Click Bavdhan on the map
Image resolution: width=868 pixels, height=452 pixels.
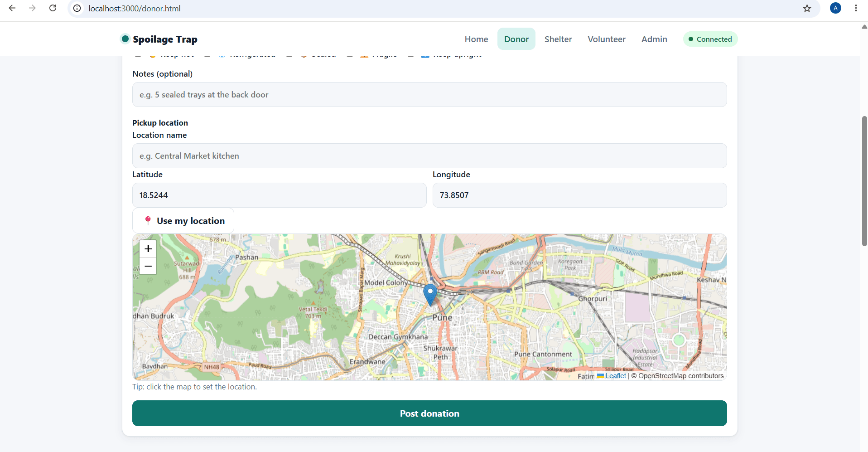pos(155,366)
